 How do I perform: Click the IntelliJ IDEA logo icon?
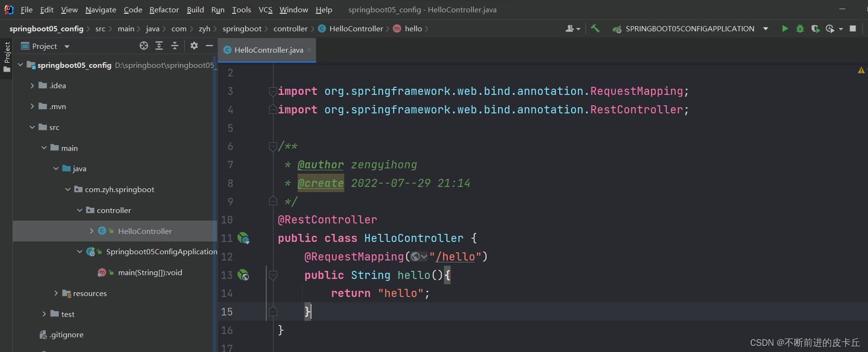[9, 9]
